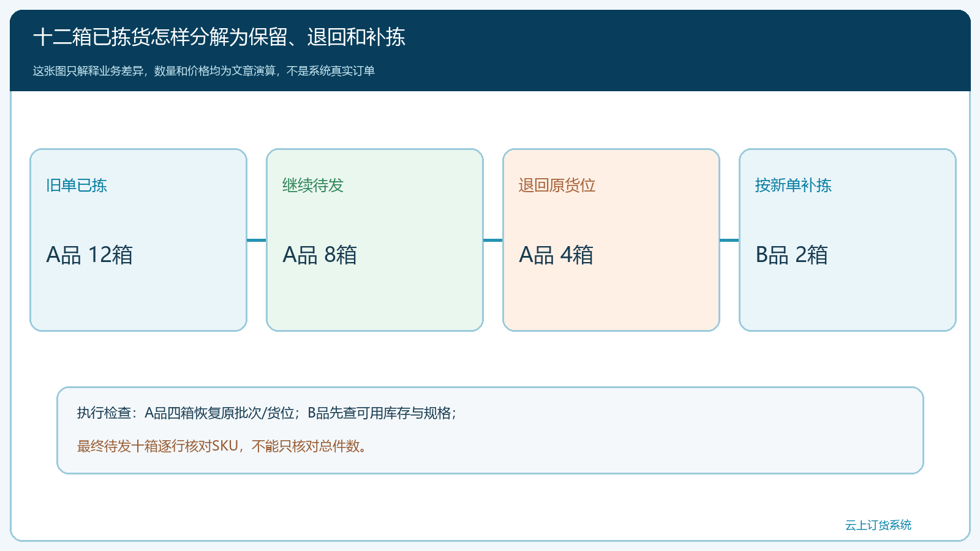980x551 pixels.
Task: Select the 旧单已拣 card
Action: (x=138, y=240)
